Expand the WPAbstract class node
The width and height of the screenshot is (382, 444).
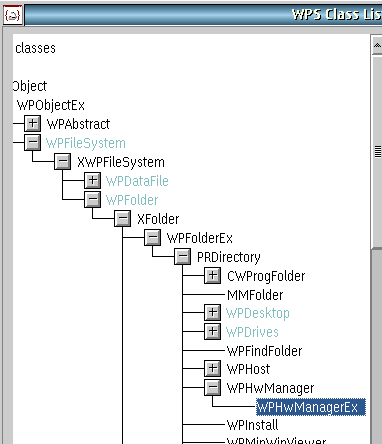click(33, 124)
